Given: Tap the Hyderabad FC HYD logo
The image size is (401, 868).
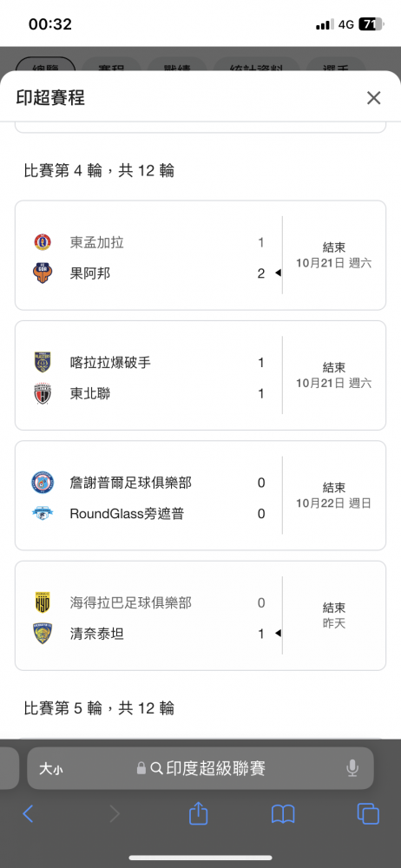Looking at the screenshot, I should point(43,602).
